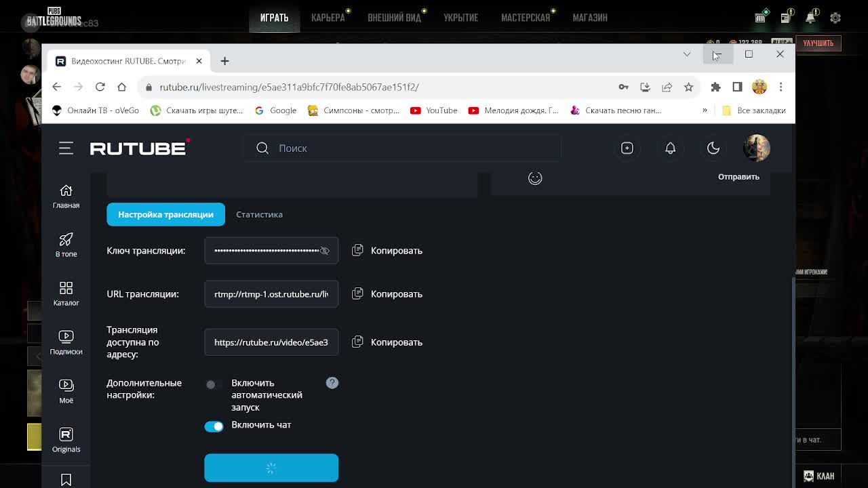Open the Google bookmark
Screen dimensions: 868x488
(x=275, y=110)
